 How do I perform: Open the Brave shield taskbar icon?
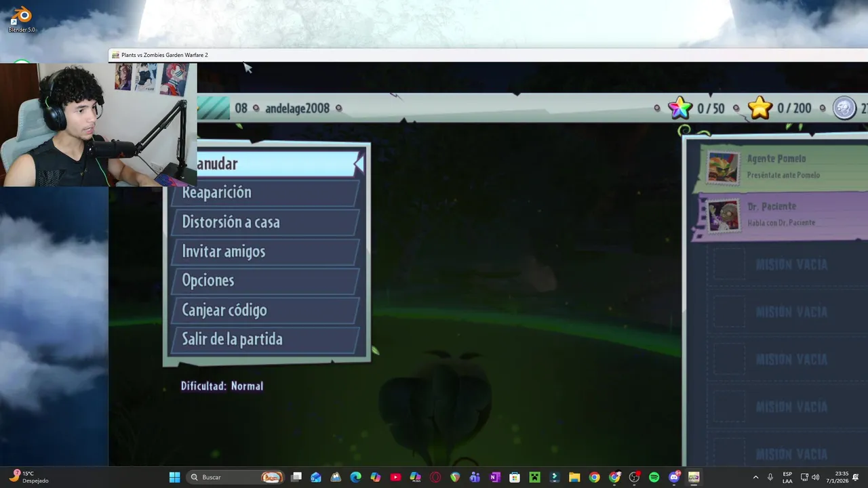point(455,477)
